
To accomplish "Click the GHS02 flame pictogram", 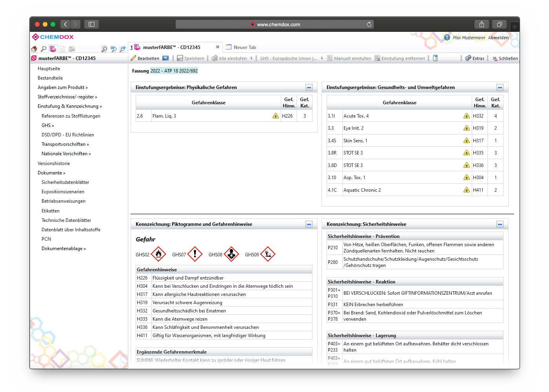I will [158, 254].
